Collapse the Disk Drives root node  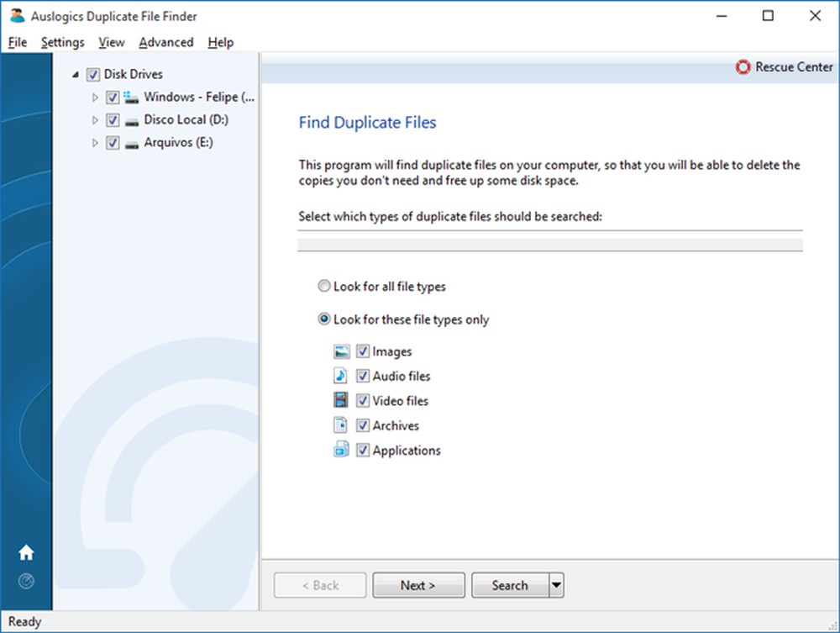(76, 75)
